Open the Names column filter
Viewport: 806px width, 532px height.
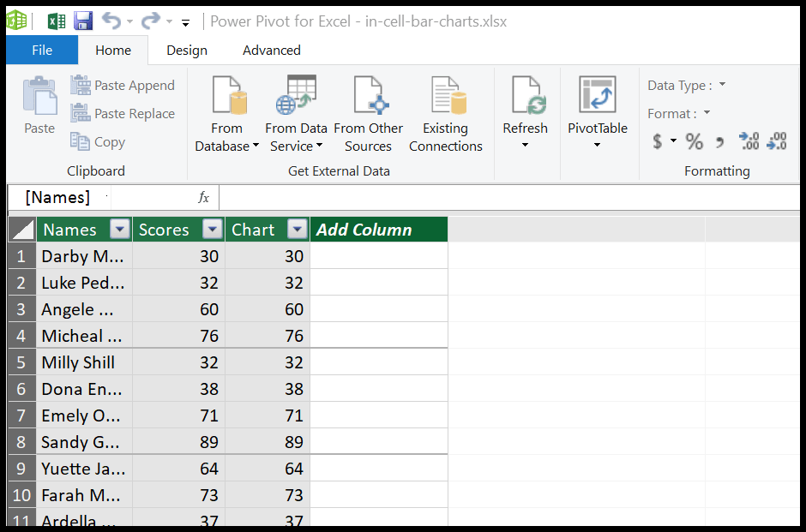[x=119, y=229]
